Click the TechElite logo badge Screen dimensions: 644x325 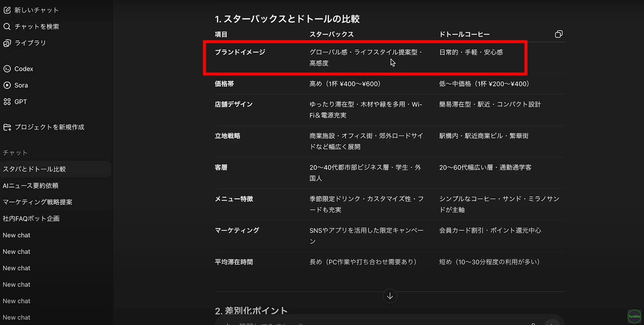tap(634, 316)
